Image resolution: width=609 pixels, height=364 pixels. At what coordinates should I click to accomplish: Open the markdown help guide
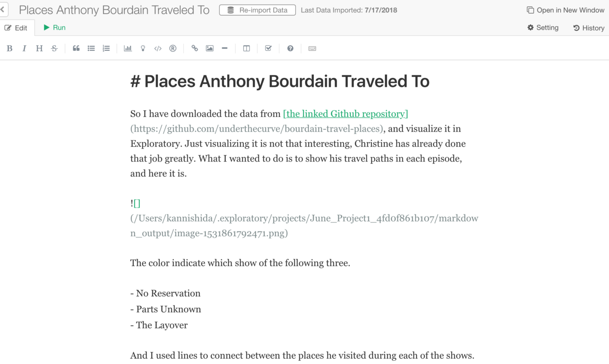tap(290, 48)
